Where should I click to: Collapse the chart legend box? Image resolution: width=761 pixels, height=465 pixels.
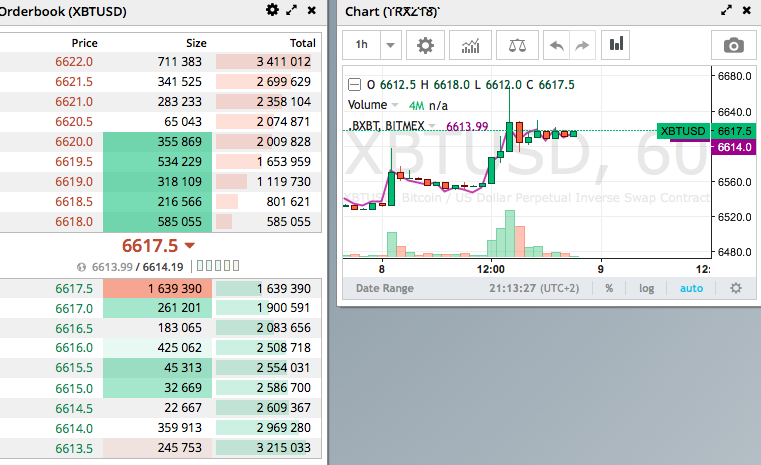click(354, 85)
